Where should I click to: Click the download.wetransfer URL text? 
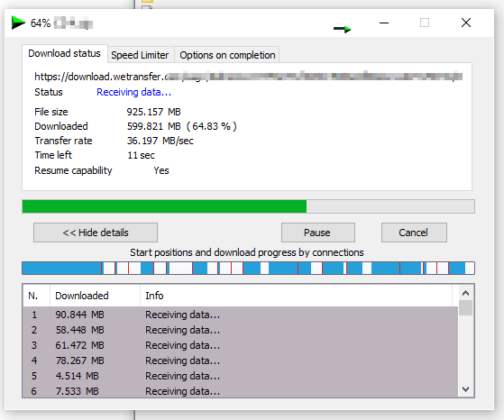tap(248, 77)
